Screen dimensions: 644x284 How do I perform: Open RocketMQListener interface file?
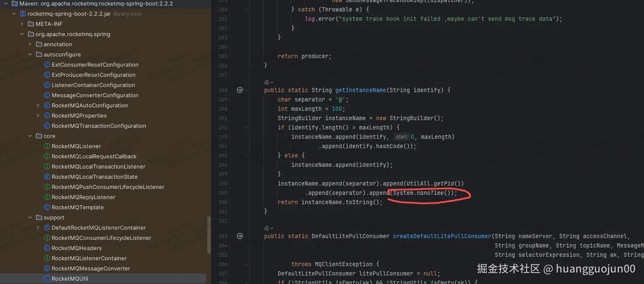(x=76, y=146)
